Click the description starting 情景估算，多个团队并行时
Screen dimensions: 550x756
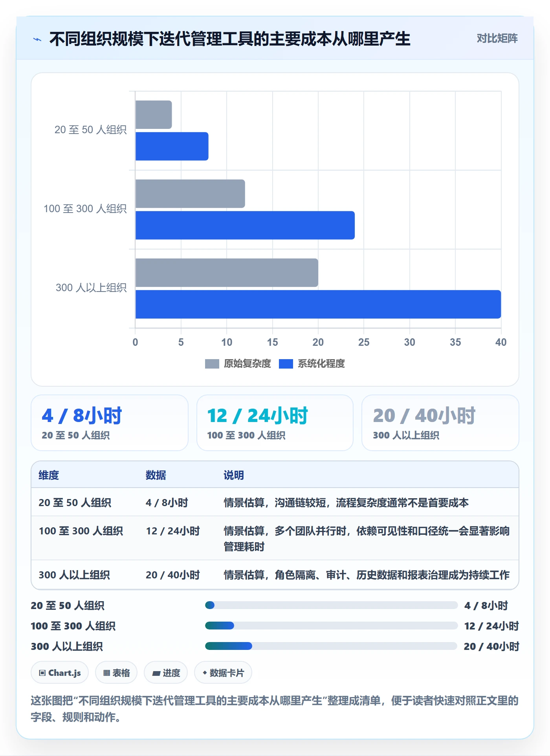point(367,539)
